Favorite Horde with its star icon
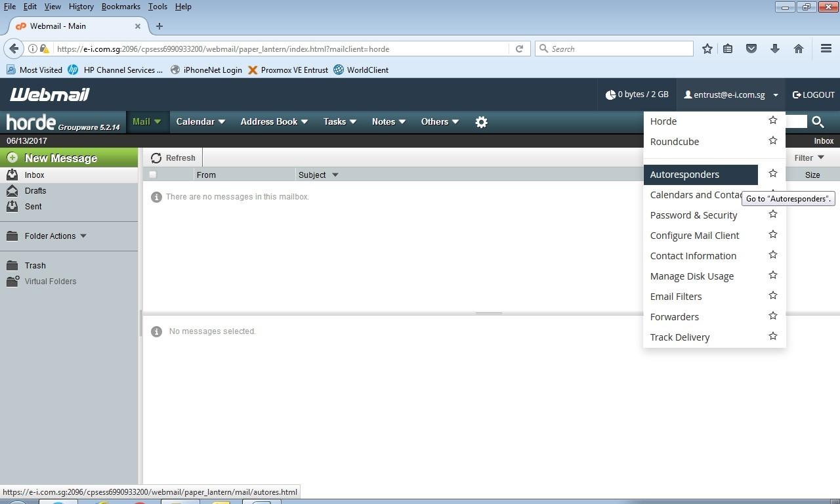The height and width of the screenshot is (504, 840). [x=772, y=120]
